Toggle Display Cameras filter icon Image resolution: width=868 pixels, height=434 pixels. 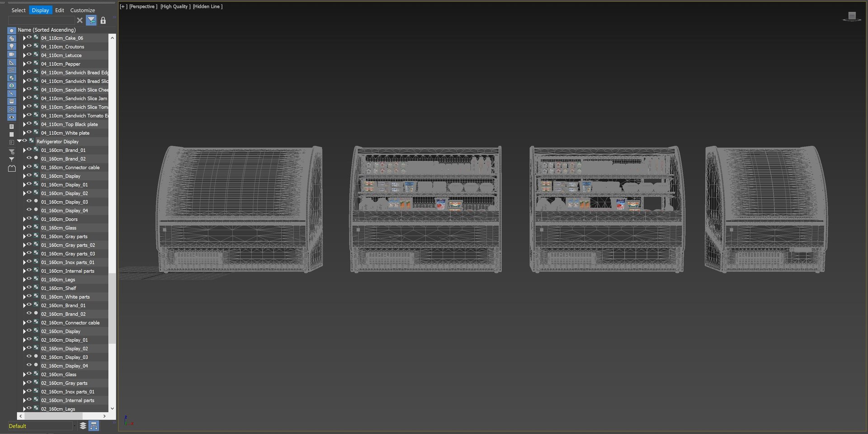click(x=12, y=54)
